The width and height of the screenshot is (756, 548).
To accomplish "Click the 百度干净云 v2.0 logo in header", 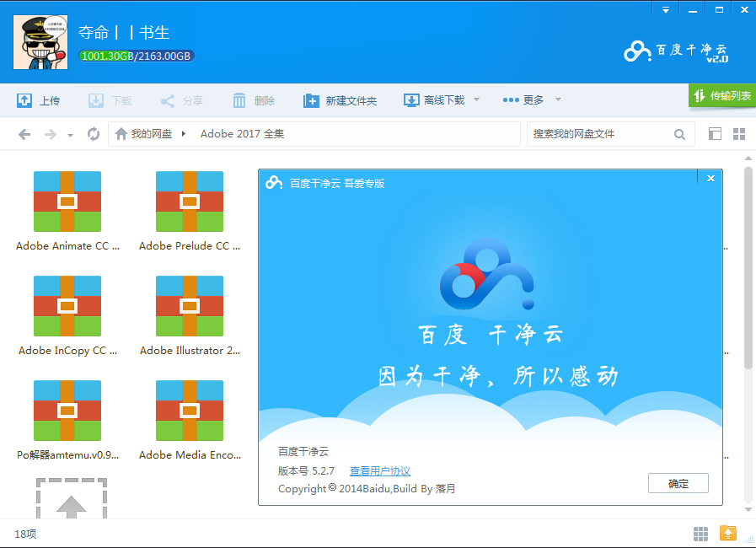I will coord(676,51).
